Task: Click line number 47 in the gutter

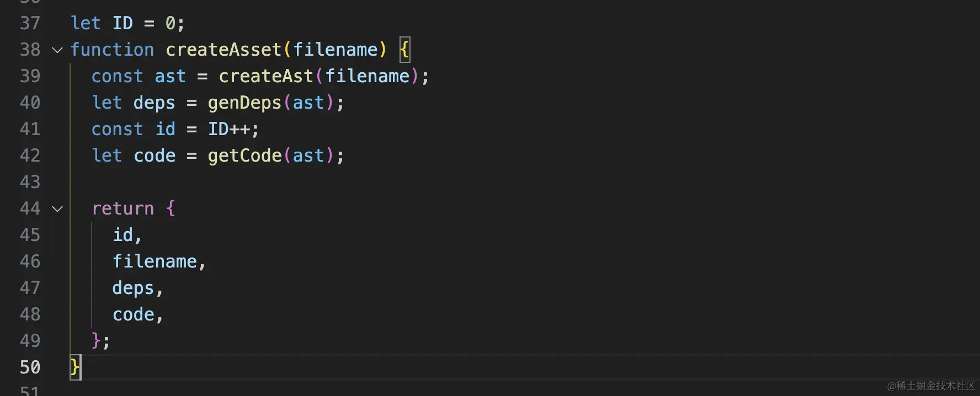Action: (x=30, y=288)
